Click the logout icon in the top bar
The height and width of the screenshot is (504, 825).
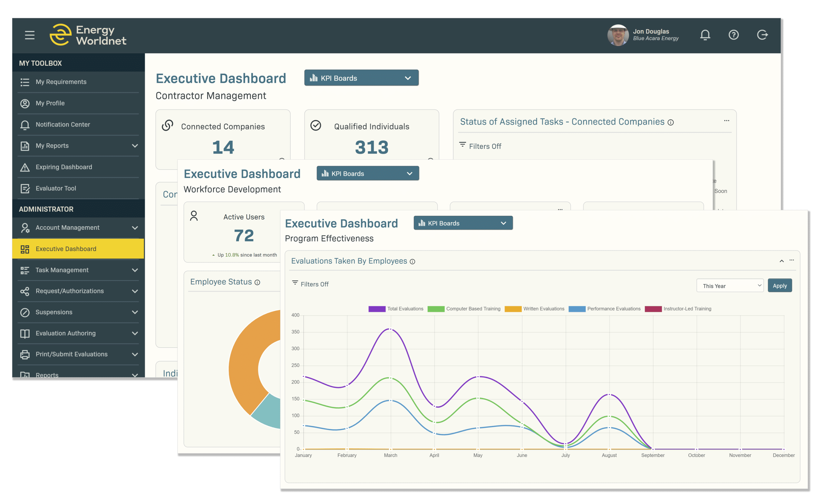tap(762, 35)
